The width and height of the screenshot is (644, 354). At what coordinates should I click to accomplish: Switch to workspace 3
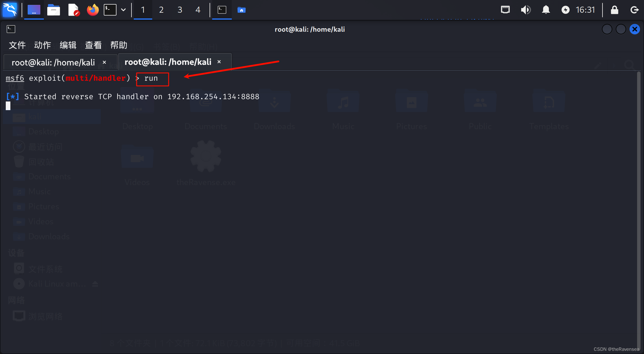click(180, 10)
